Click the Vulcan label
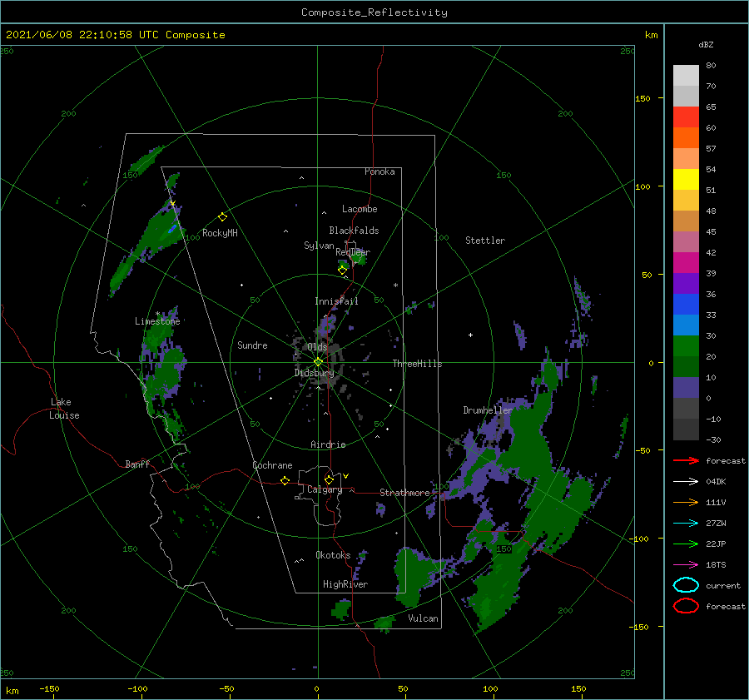The height and width of the screenshot is (700, 749). (423, 618)
